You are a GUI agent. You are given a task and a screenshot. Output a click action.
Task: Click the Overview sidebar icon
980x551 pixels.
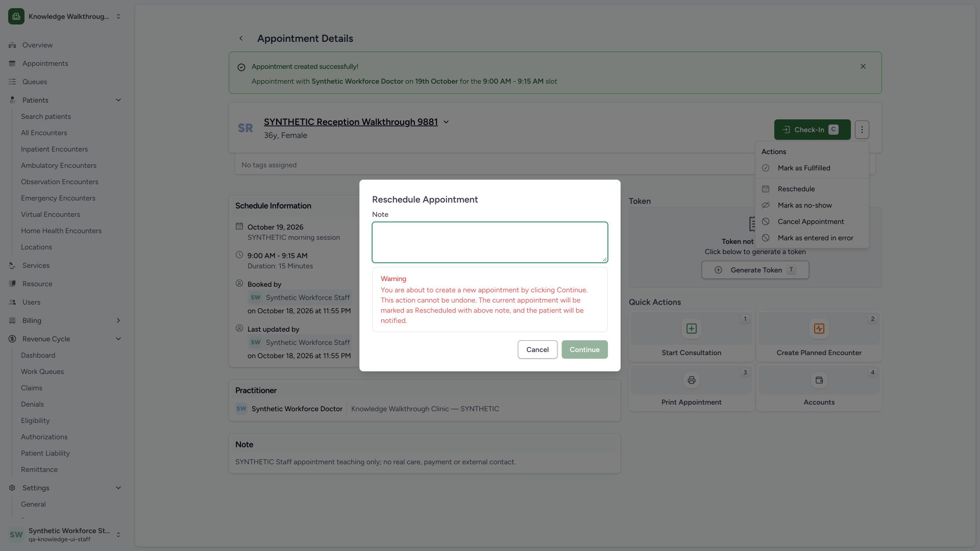coord(12,45)
